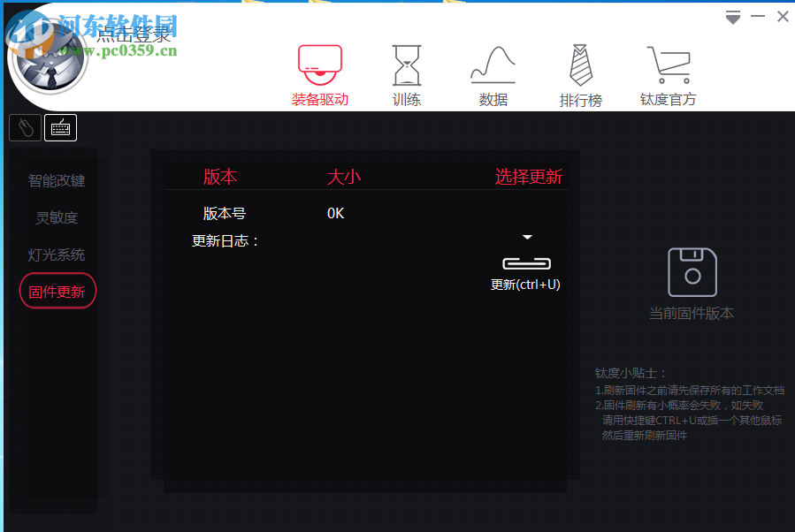Open the 钛度官方 shopping cart store
795x532 pixels.
click(669, 76)
